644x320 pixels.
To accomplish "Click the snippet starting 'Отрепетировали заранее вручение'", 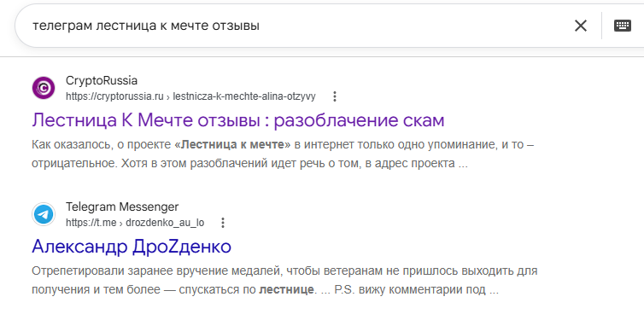I will 284,281.
